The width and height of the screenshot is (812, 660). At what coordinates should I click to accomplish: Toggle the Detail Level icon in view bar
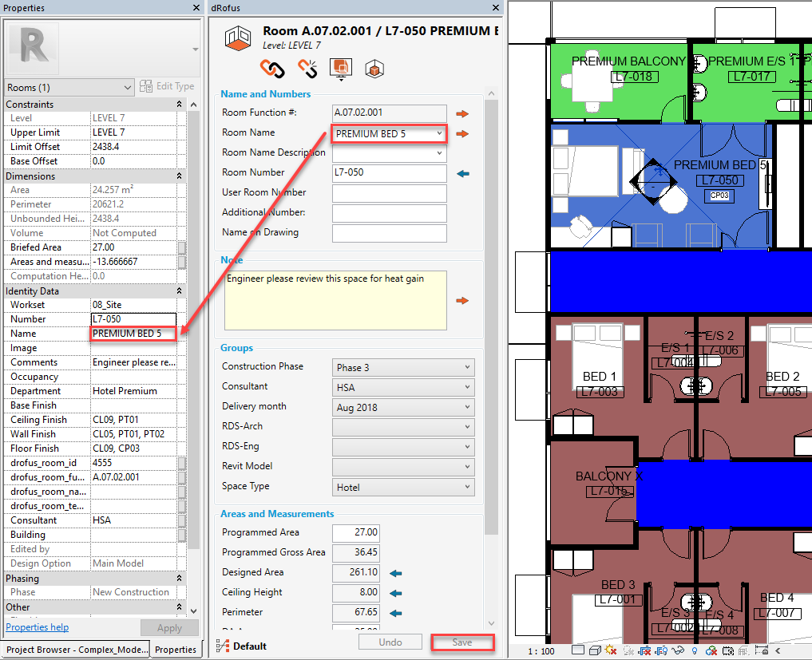tap(578, 650)
